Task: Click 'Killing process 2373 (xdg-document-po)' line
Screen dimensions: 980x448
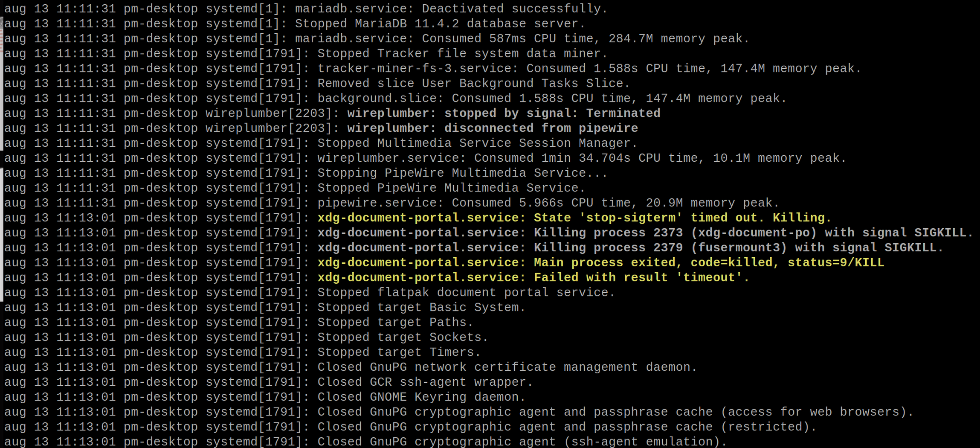Action: point(489,233)
